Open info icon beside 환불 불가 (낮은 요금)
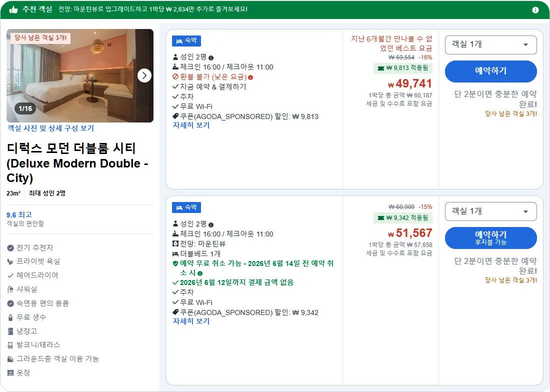Image resolution: width=550 pixels, height=392 pixels. (250, 77)
